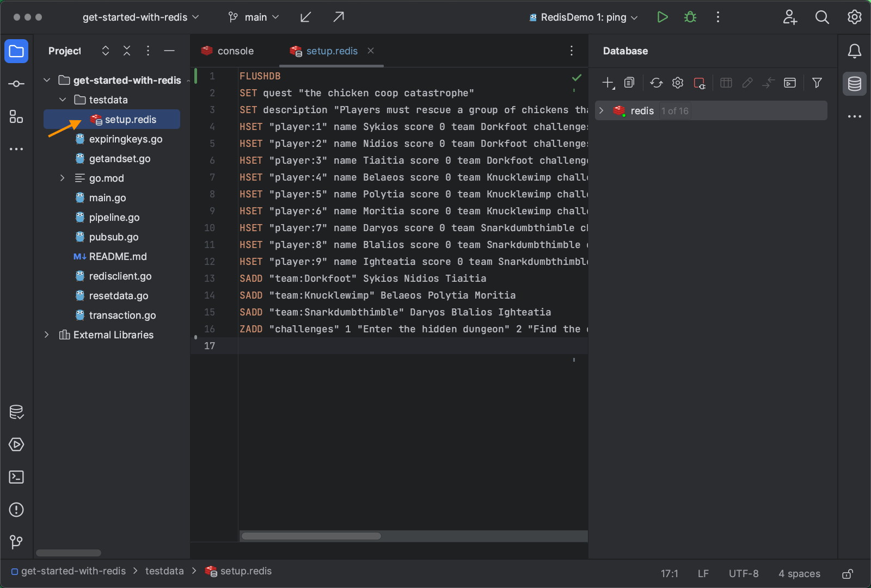Open the Terminal tool window

pos(16,477)
